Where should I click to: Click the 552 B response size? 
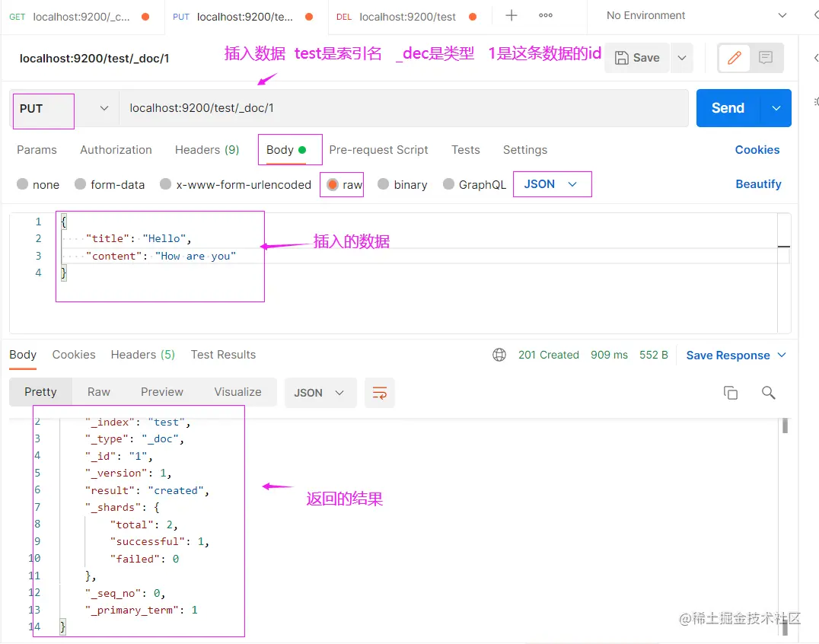653,355
